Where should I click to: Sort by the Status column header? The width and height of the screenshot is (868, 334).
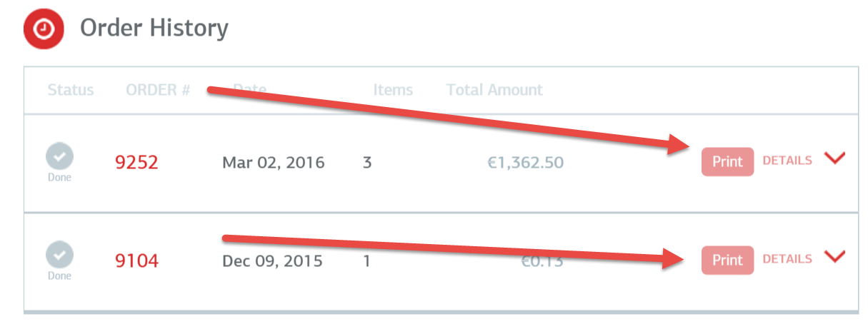tap(71, 90)
